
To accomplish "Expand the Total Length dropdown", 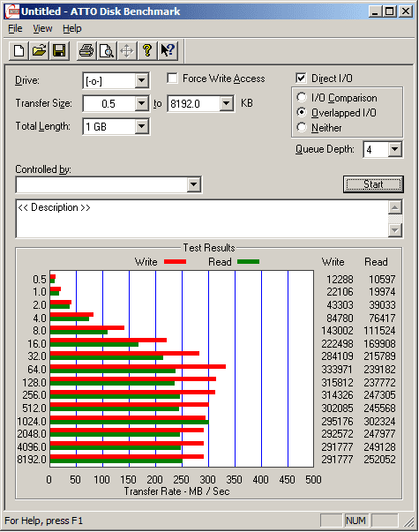I will point(141,126).
